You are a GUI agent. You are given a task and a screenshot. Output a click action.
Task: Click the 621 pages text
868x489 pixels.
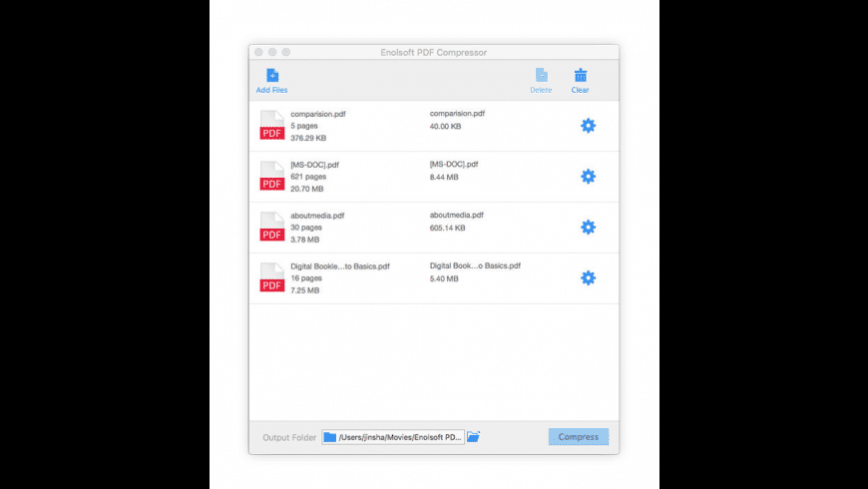pos(308,177)
